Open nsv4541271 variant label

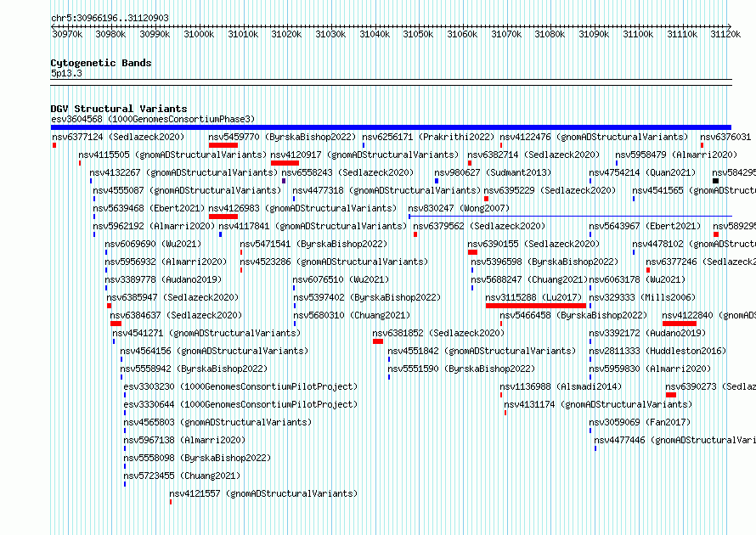tap(206, 333)
